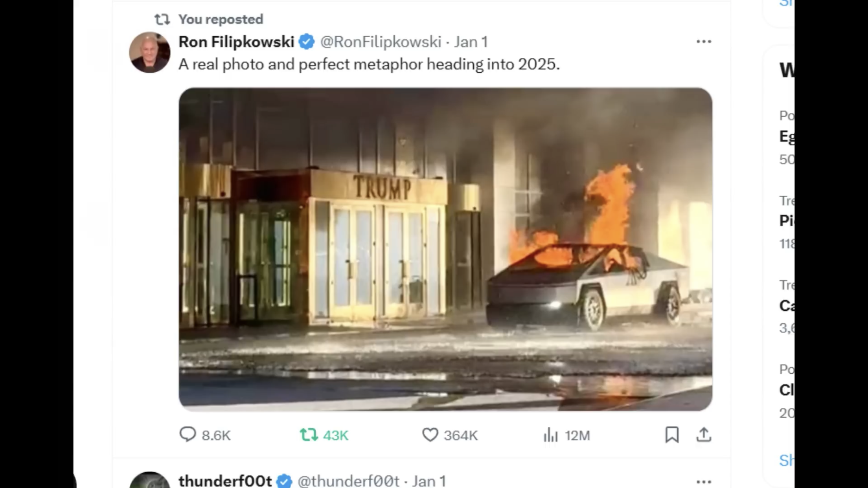Click the @thunderf00t handle
This screenshot has height=488, width=868.
(x=348, y=481)
